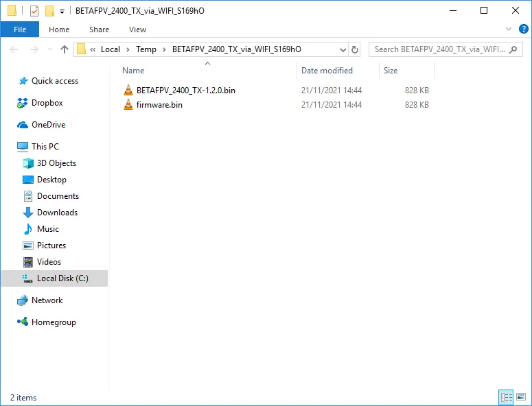Open the Share ribbon tab
Screen dimensions: 532x406
tap(99, 29)
